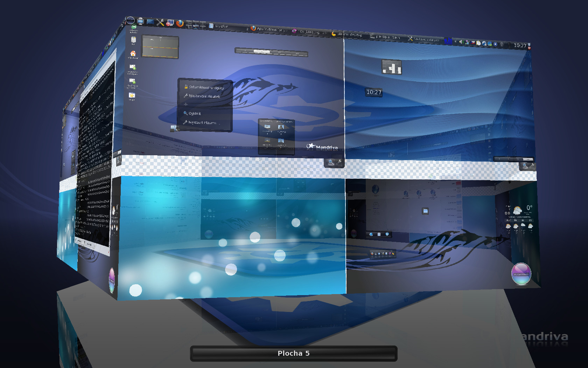This screenshot has height=368, width=588.
Task: Click the keyboard layout flag indicator
Action: (473, 43)
